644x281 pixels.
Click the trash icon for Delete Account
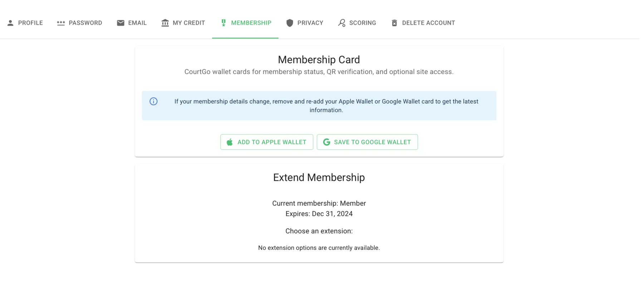pos(394,23)
